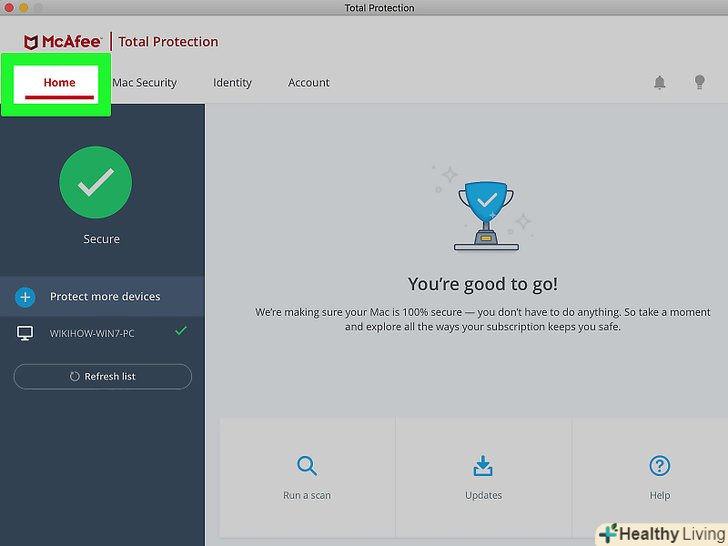Click the Help question mark icon

[659, 465]
